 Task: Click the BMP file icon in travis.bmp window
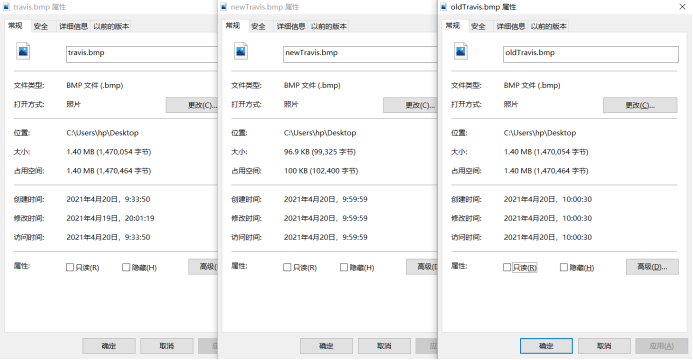coord(23,51)
